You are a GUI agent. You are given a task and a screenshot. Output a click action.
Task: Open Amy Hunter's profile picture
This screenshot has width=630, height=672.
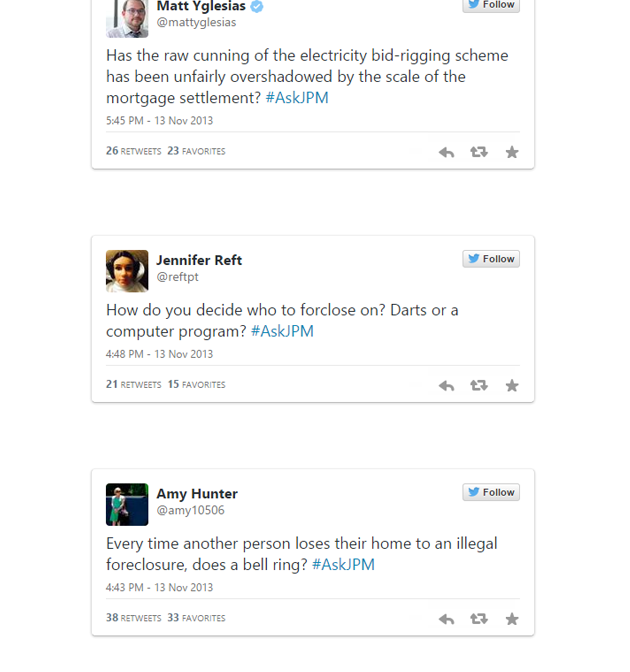coord(127,504)
